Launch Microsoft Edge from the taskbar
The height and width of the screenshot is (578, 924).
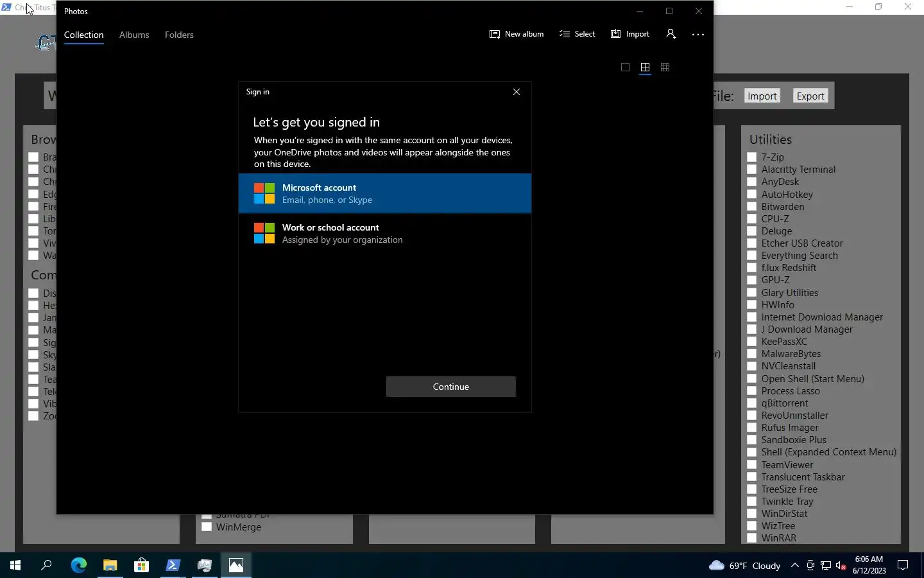[78, 565]
